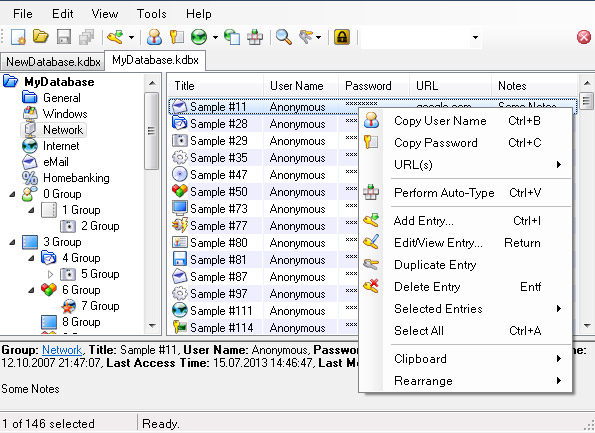Open the Tools menu

pyautogui.click(x=151, y=14)
